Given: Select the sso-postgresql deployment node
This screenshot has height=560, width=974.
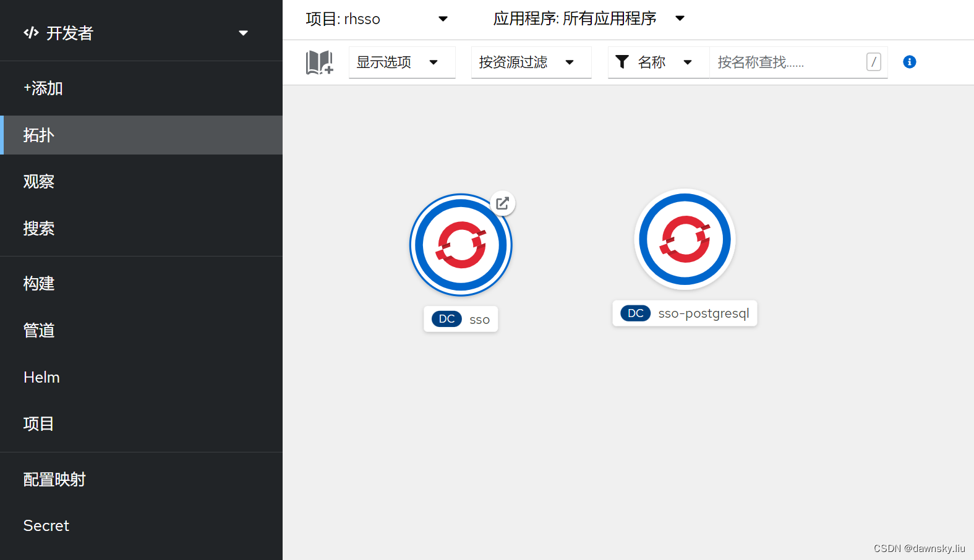Looking at the screenshot, I should point(685,239).
